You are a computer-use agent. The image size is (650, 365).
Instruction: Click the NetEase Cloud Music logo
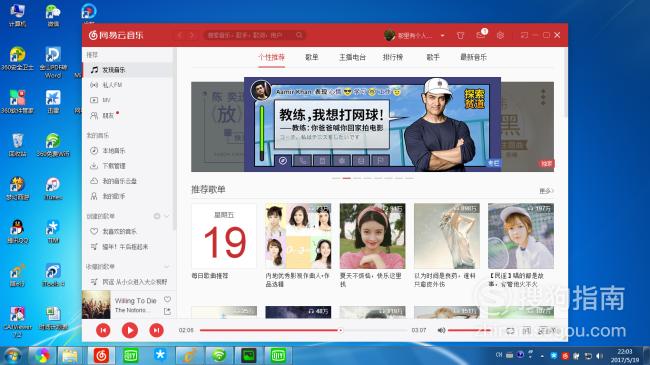[x=116, y=35]
